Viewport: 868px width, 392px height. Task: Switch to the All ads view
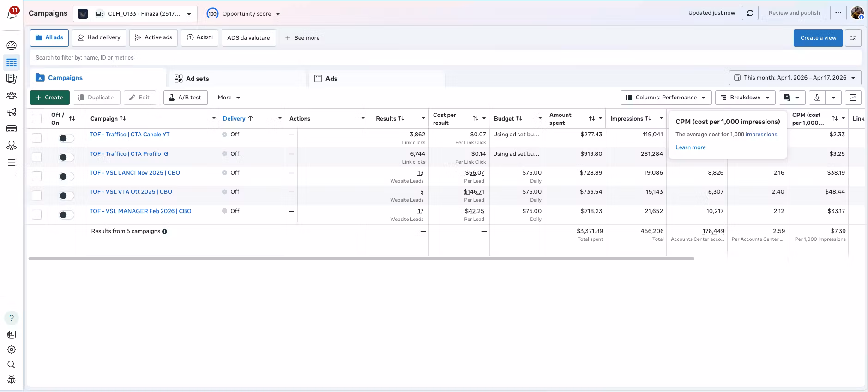(49, 38)
